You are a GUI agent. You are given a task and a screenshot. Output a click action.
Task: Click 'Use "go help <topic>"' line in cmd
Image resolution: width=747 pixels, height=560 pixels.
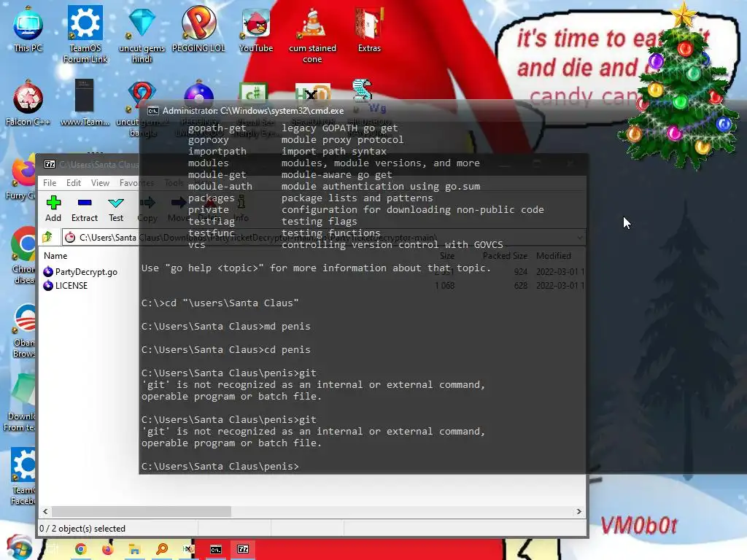(316, 268)
